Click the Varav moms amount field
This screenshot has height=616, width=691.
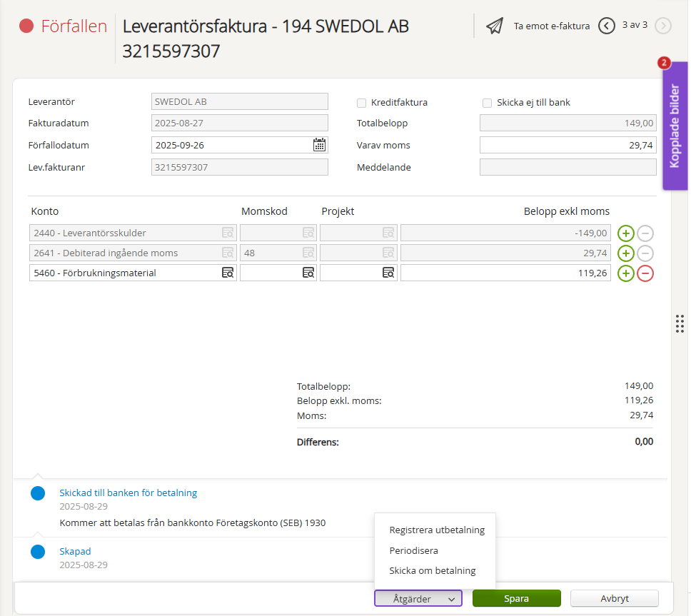568,145
